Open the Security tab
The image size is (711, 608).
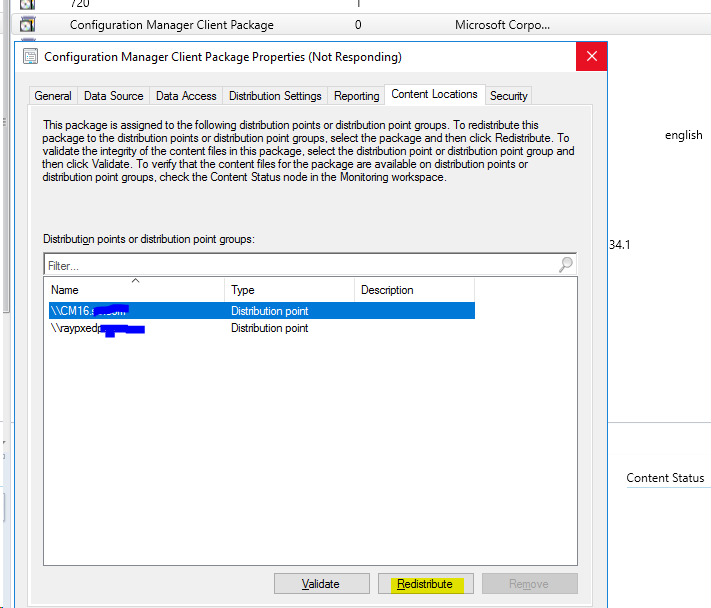508,96
